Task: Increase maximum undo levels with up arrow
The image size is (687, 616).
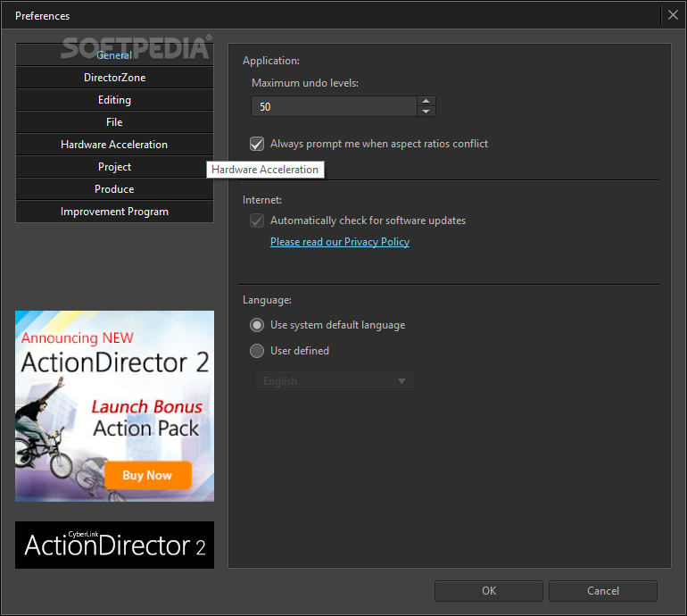Action: (x=426, y=101)
